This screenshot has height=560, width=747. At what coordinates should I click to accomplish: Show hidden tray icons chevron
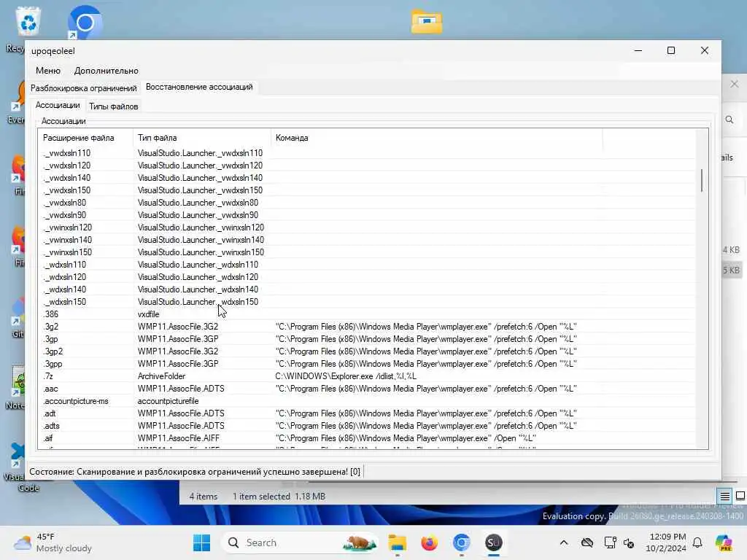pyautogui.click(x=564, y=542)
